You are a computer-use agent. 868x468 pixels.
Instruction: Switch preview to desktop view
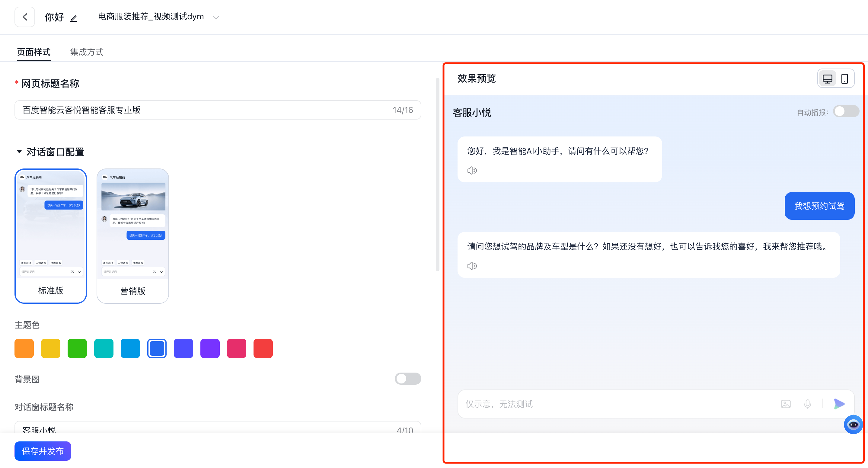[828, 78]
